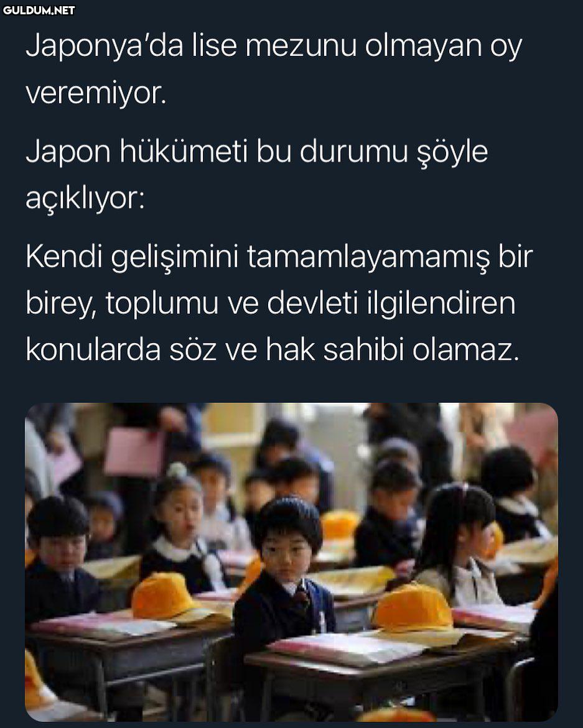
Task: Click the orange cap on the left desk
Action: point(163,596)
